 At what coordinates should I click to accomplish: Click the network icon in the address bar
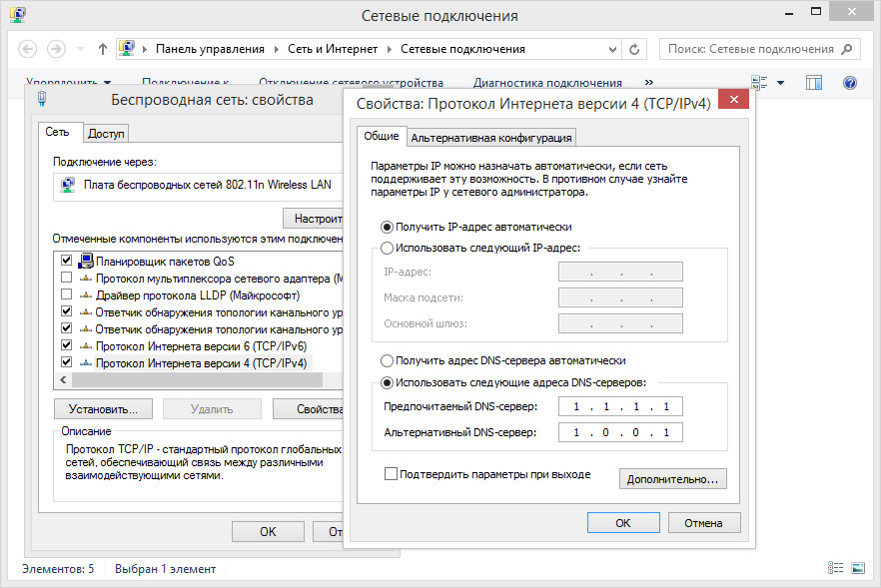pyautogui.click(x=127, y=48)
